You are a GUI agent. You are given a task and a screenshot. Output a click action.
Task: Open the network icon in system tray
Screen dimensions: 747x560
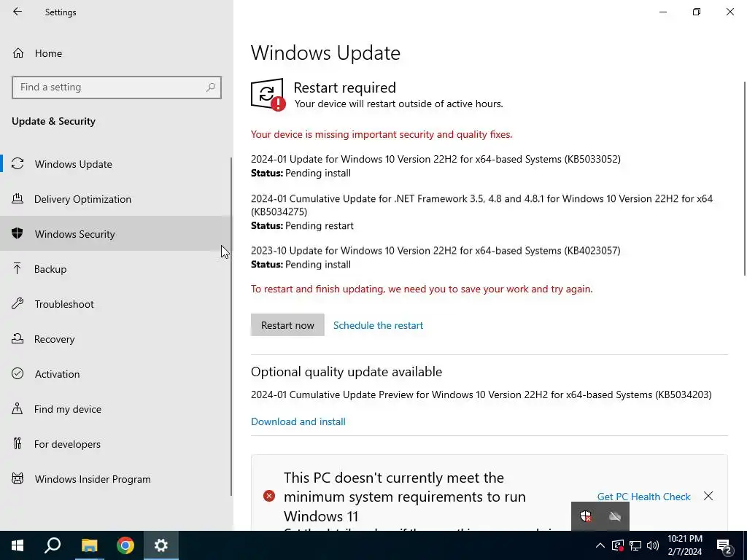coord(635,545)
